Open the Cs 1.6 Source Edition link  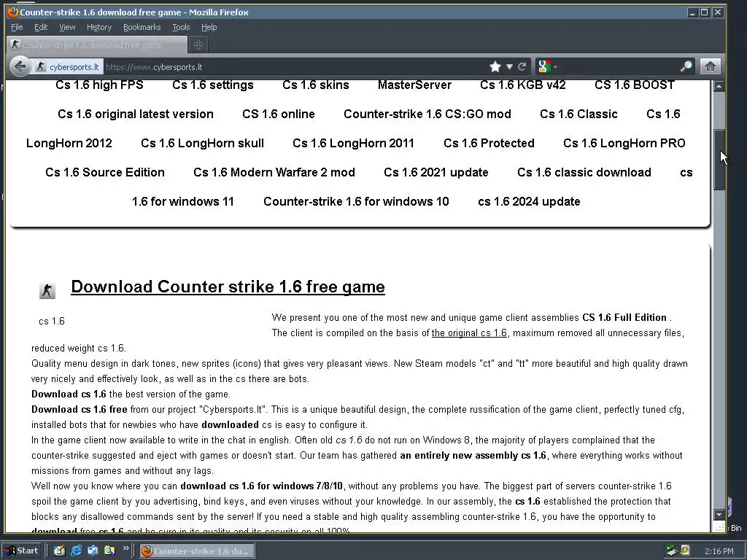[x=105, y=172]
